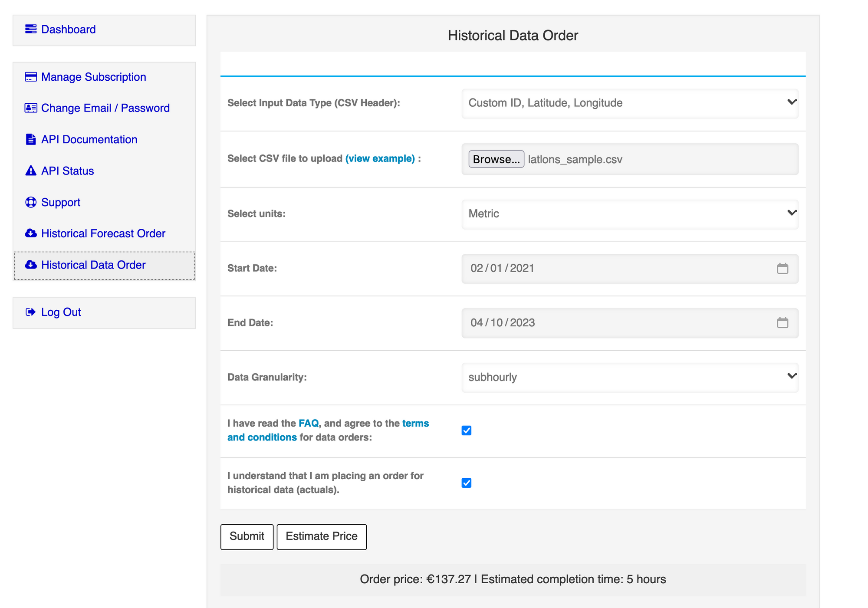868x608 pixels.
Task: Open the FAQ link
Action: click(x=309, y=423)
